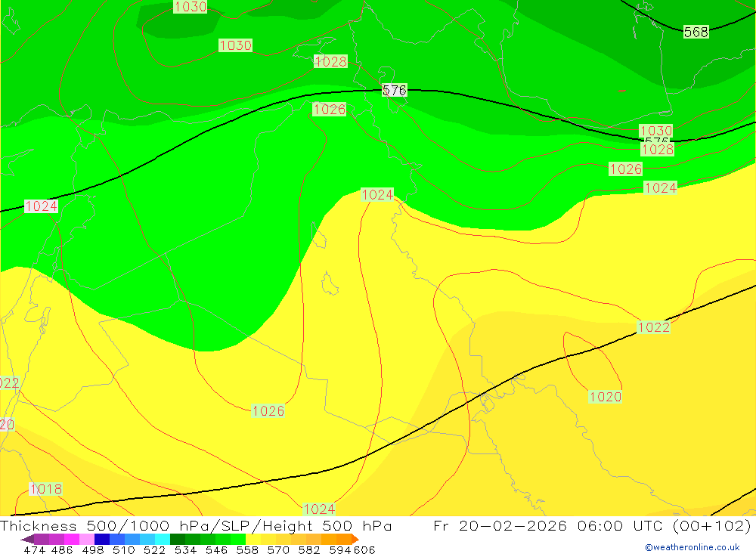Click the legend value 474
756x554 pixels.
[34, 550]
